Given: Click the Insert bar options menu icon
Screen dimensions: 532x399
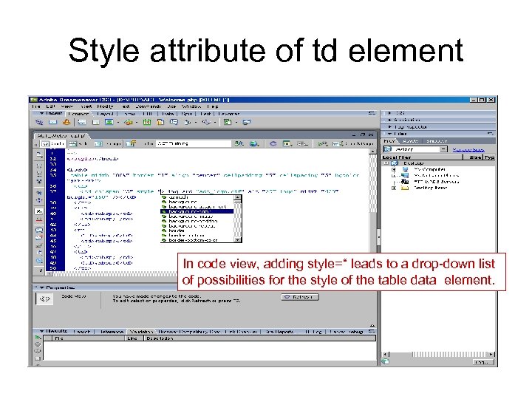Looking at the screenshot, I should point(372,113).
